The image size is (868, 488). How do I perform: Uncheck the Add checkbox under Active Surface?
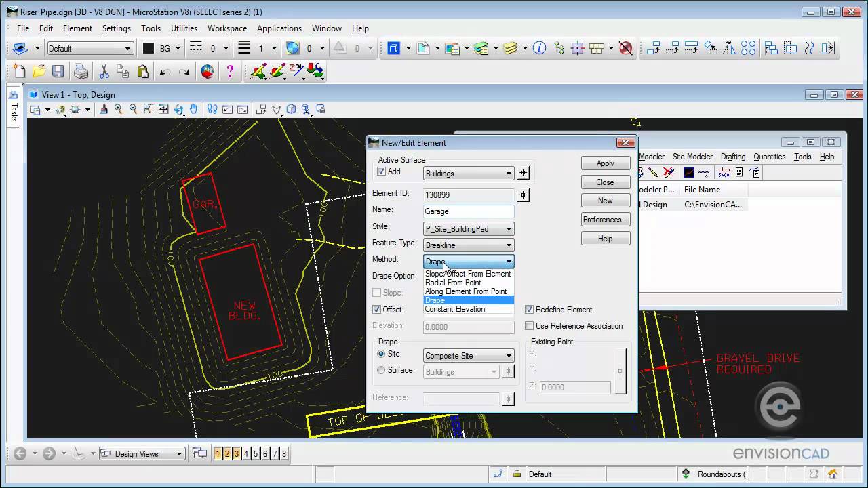381,171
